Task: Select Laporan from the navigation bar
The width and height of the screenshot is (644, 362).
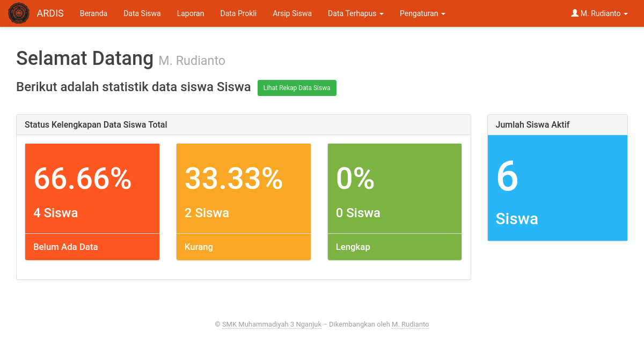Action: coord(191,13)
